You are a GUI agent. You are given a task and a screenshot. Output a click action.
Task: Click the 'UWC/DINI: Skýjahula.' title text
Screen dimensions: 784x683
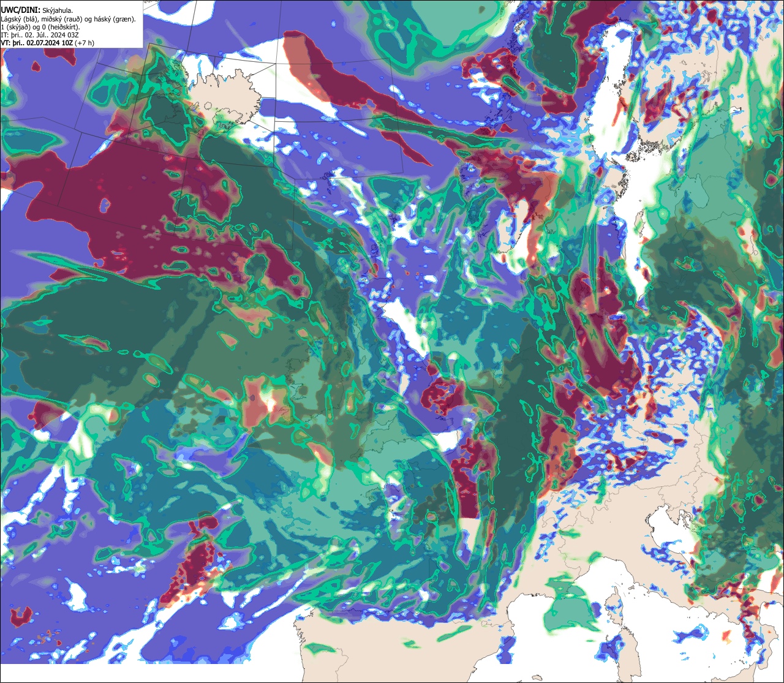click(37, 10)
